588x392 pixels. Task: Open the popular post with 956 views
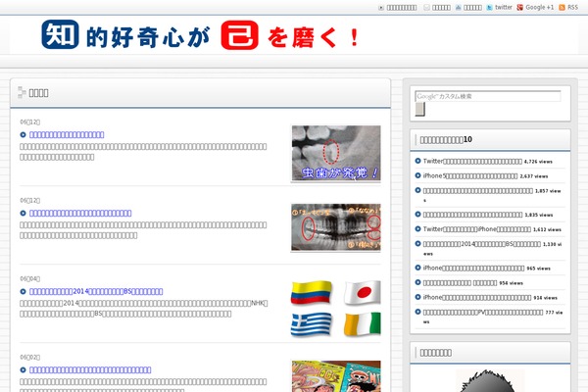point(461,283)
